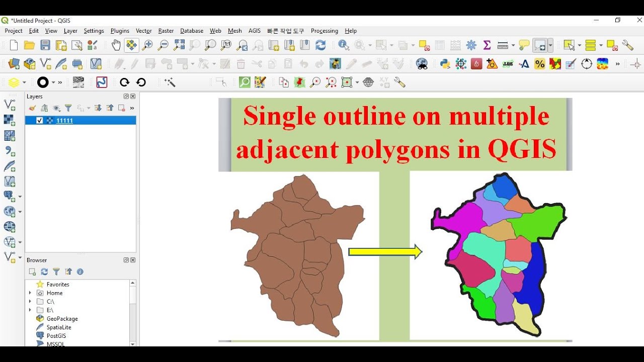Create a new blank project
The width and height of the screenshot is (644, 362).
(14, 45)
